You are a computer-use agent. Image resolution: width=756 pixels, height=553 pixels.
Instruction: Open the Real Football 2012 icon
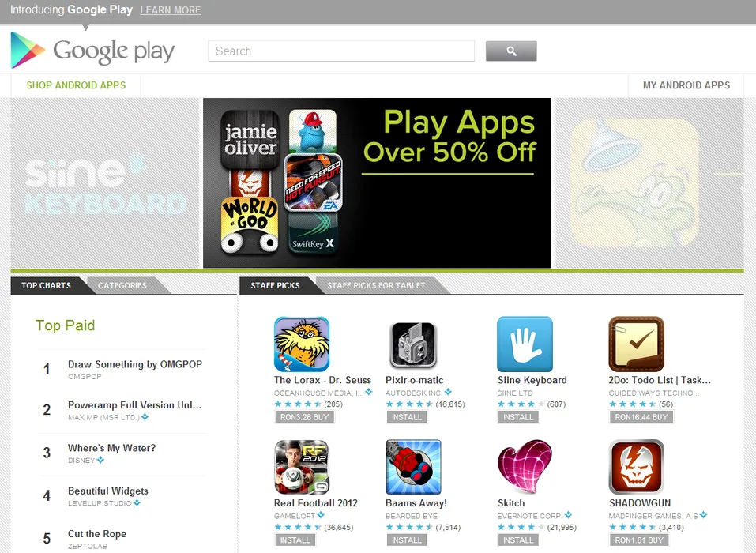pyautogui.click(x=302, y=467)
